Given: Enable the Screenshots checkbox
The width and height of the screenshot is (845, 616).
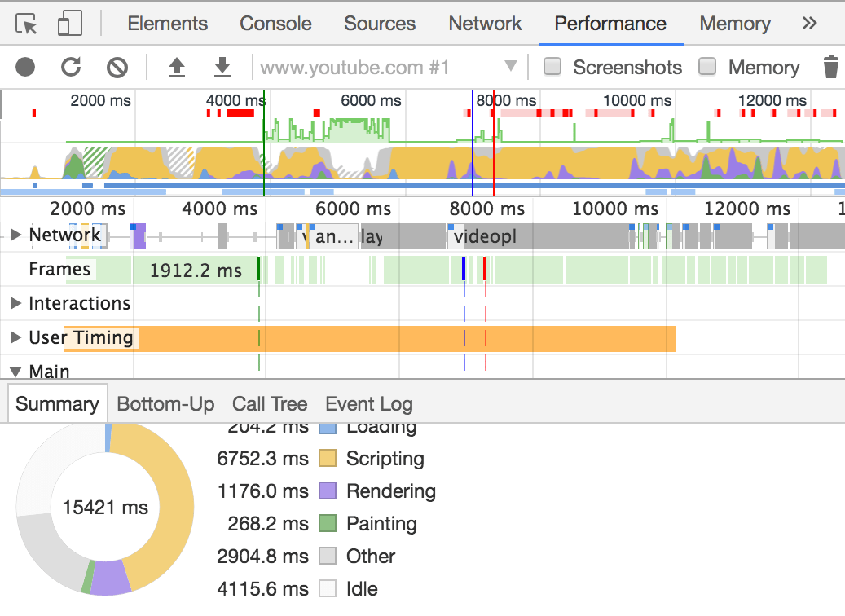Looking at the screenshot, I should [552, 68].
